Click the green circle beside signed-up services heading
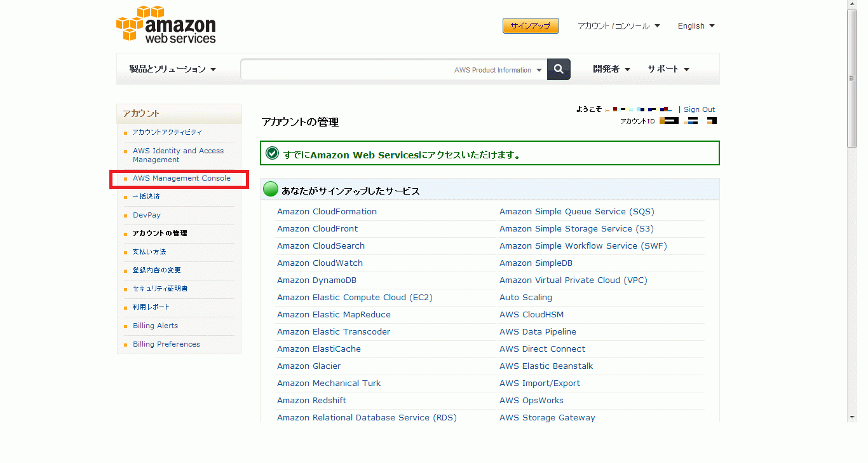This screenshot has height=463, width=868. [271, 189]
